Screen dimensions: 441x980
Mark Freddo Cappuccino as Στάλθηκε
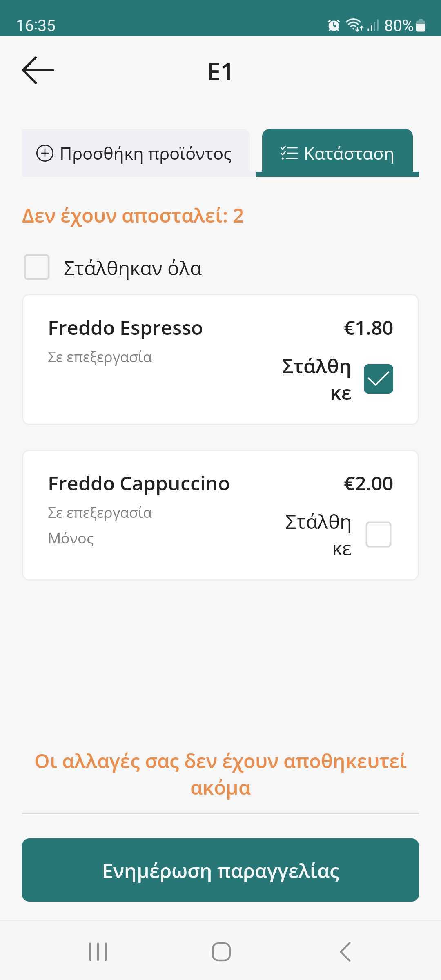tap(378, 534)
